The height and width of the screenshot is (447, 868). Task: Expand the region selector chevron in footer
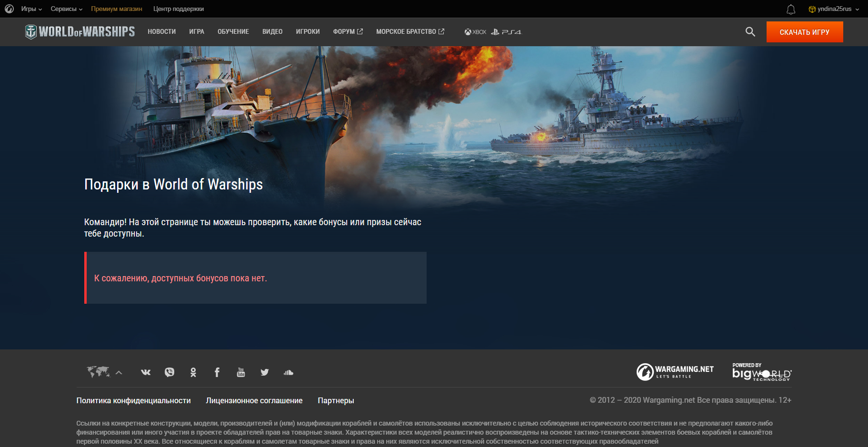[119, 373]
